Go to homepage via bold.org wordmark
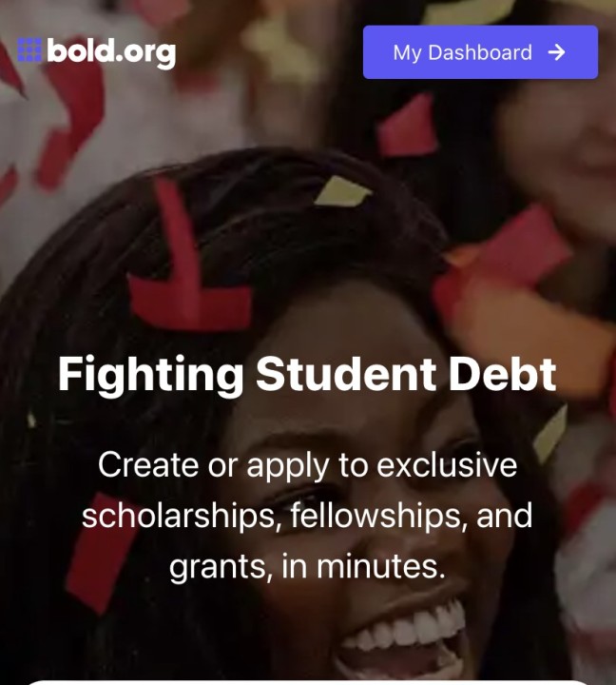 [111, 52]
